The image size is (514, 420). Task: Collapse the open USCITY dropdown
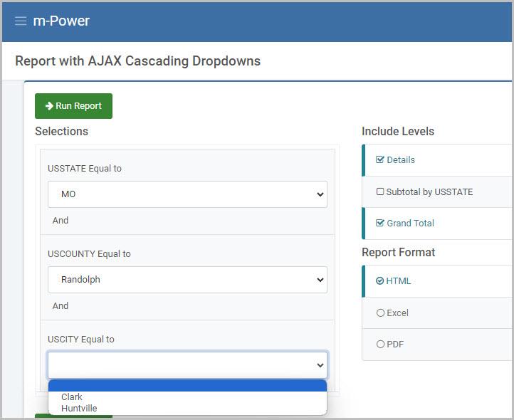[187, 365]
